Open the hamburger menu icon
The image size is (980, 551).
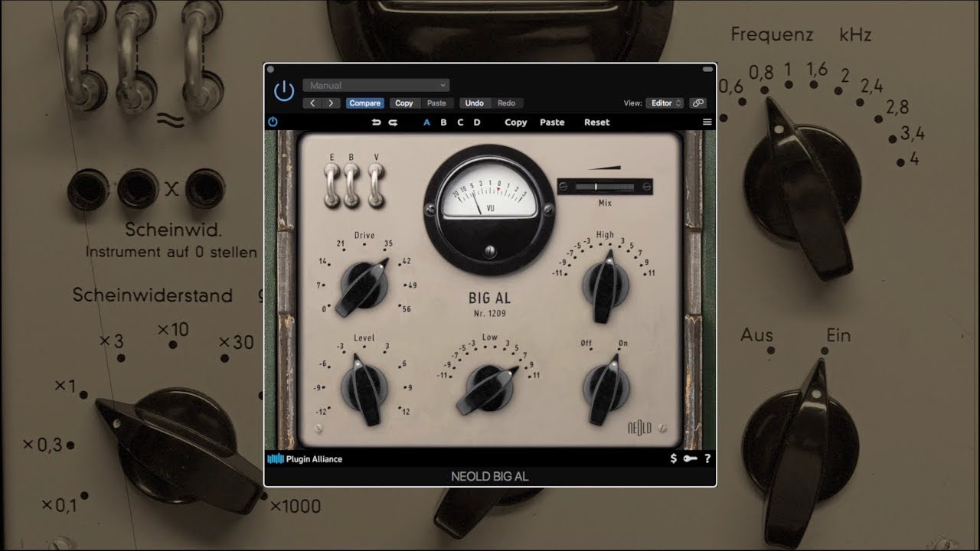click(707, 122)
